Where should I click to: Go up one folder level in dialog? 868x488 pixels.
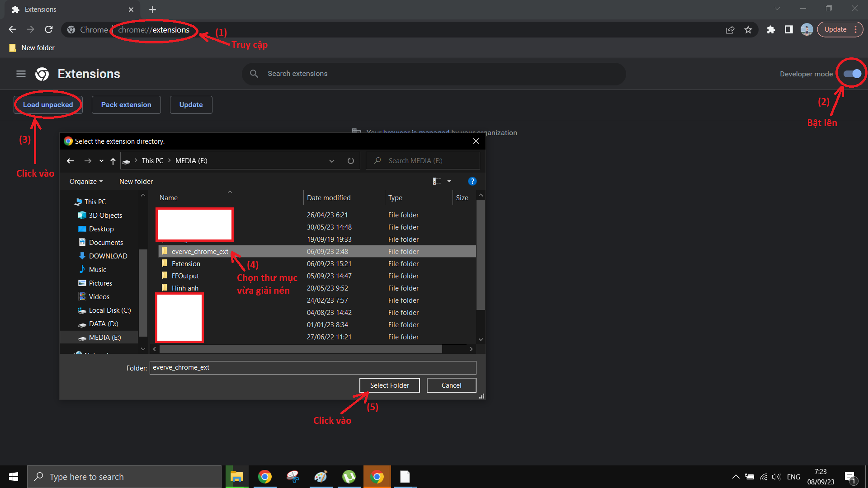113,161
